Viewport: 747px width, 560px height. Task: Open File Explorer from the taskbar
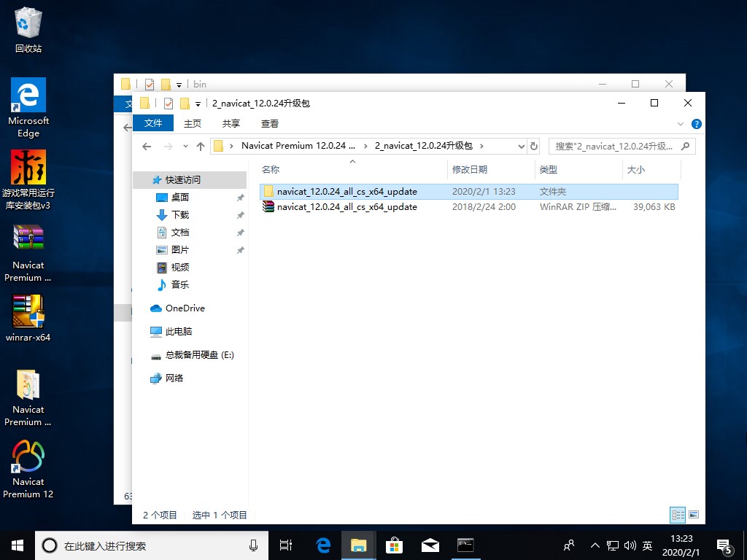click(358, 545)
